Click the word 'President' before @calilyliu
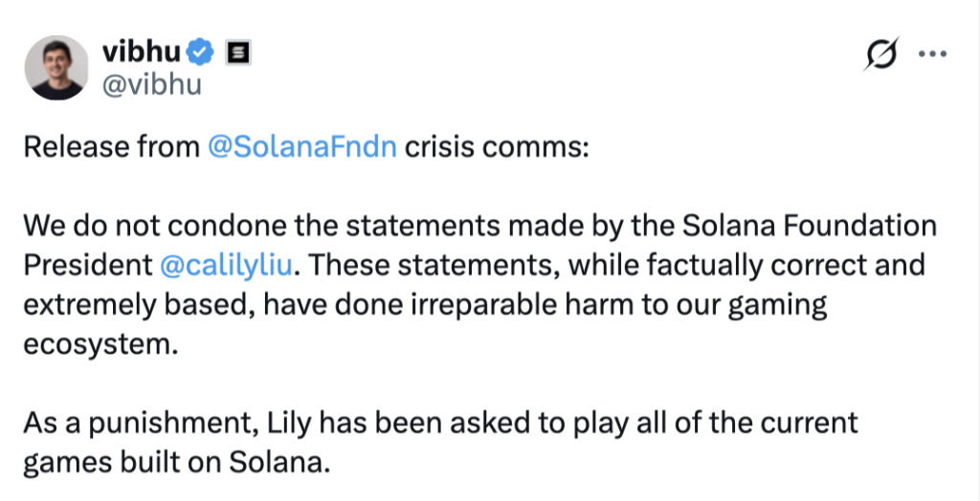This screenshot has height=501, width=980. coord(84,265)
